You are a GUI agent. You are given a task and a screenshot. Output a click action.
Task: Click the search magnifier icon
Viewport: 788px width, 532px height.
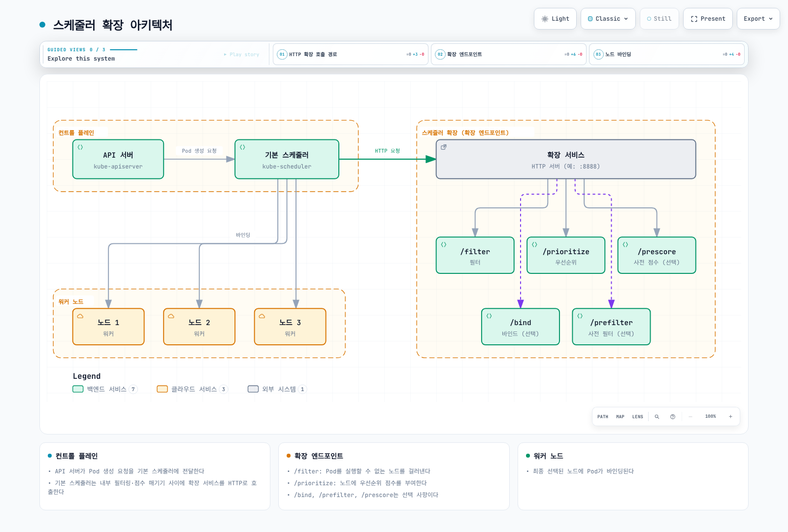pos(657,417)
